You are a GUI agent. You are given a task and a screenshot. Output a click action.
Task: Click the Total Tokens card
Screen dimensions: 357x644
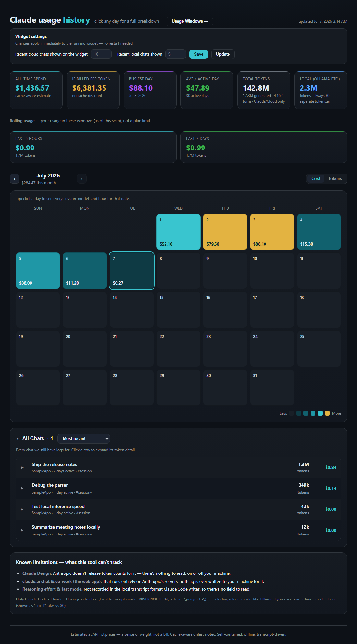pos(264,90)
